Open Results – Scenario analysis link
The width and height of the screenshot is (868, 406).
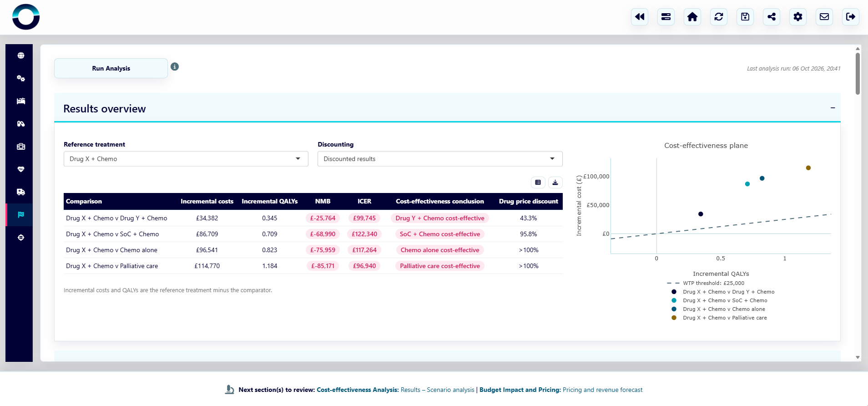point(437,390)
